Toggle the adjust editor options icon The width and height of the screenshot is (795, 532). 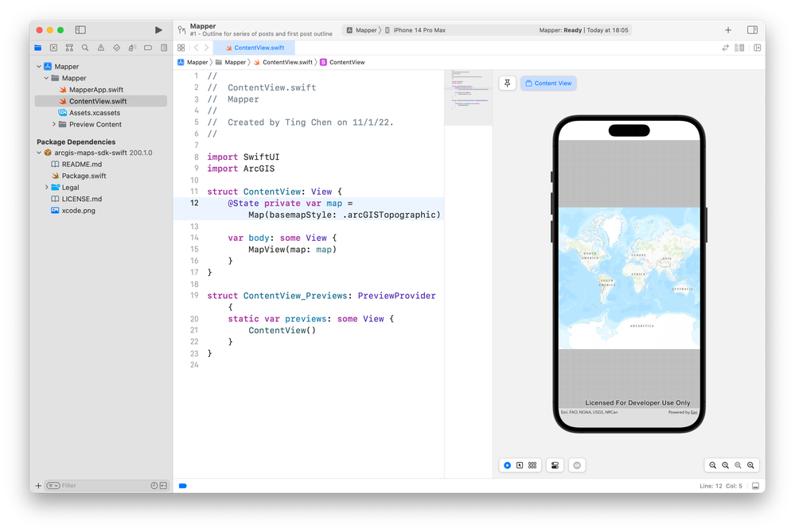pos(740,48)
